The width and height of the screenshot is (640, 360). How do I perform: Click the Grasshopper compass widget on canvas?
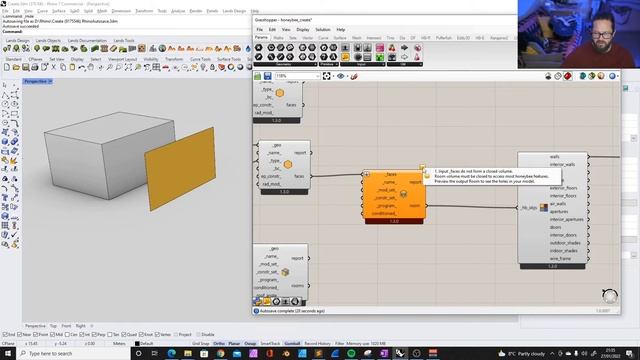[610, 296]
